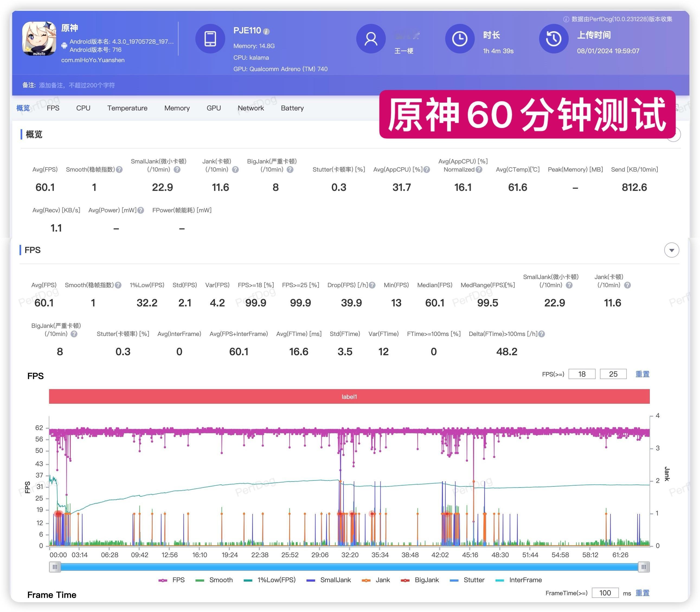Click duration value 1h 4m 39s
This screenshot has width=700, height=612.
[x=498, y=51]
